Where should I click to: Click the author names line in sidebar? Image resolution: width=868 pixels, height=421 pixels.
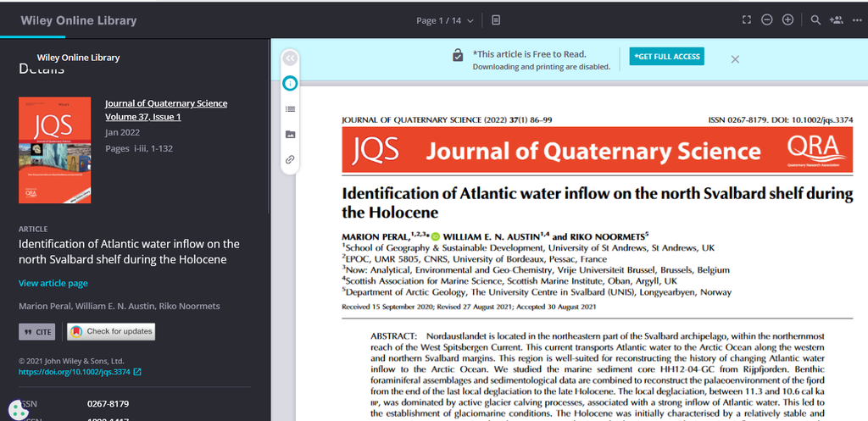(x=120, y=306)
